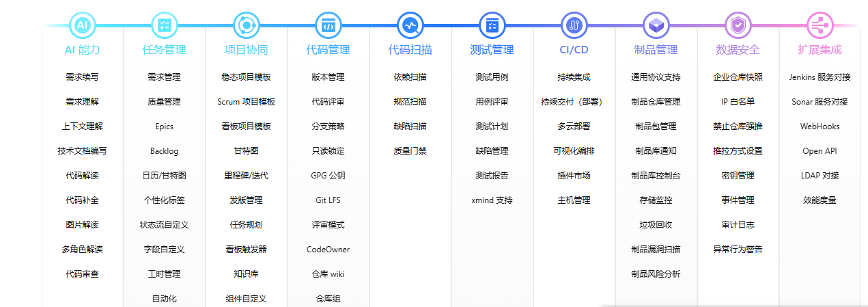Screen dimensions: 868x307
Task: Choose 技术文档编写 item
Action: 82,151
